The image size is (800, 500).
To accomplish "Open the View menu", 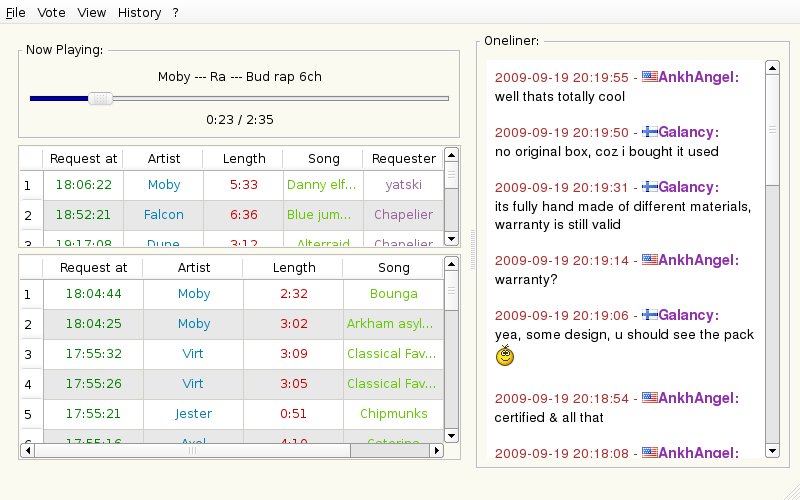I will click(x=91, y=13).
